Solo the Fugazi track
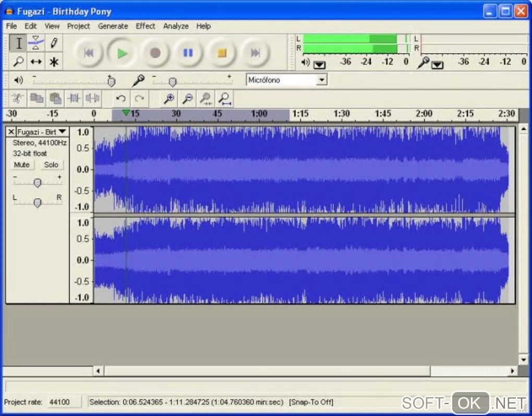 coord(51,164)
